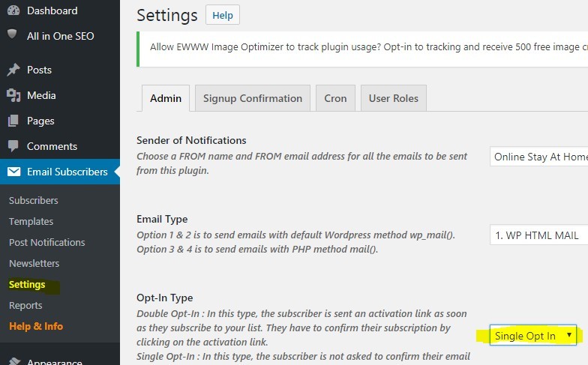
Task: Click the 'Email Type' heading
Action: point(162,219)
